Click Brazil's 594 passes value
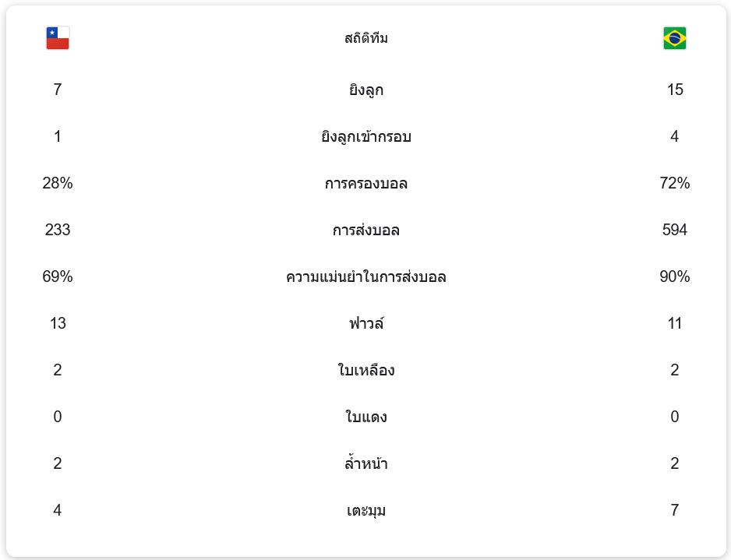 (x=674, y=231)
